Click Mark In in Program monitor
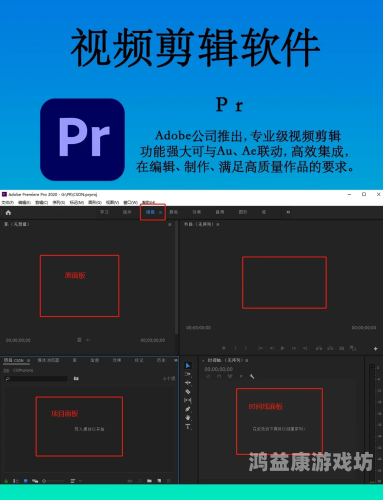The width and height of the screenshot is (383, 500). click(x=236, y=348)
